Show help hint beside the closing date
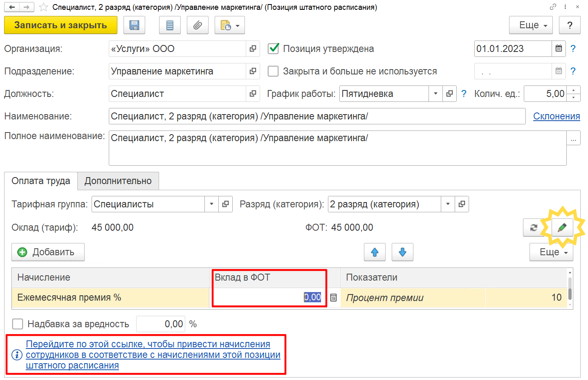588x380 pixels. 573,71
